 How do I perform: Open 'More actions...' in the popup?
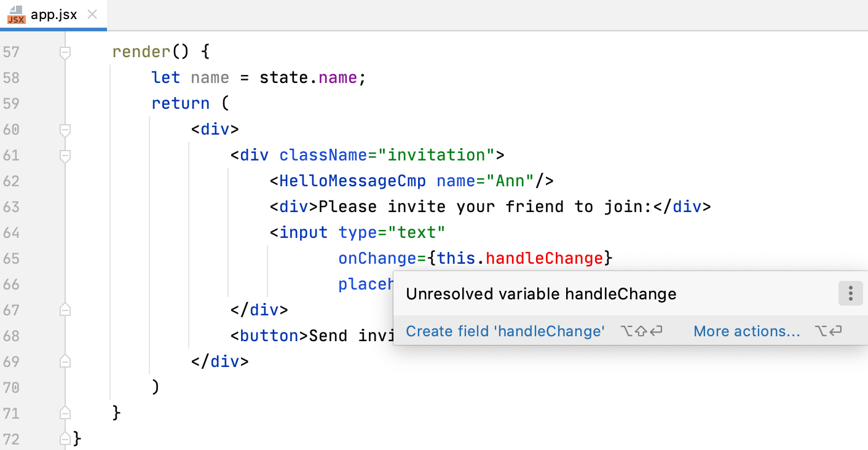click(746, 331)
